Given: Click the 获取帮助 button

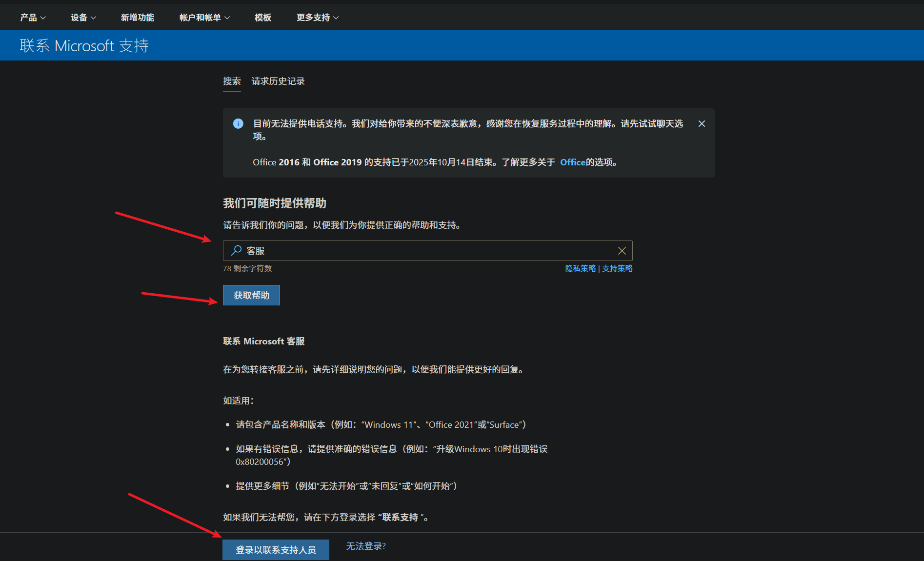Looking at the screenshot, I should (x=251, y=295).
